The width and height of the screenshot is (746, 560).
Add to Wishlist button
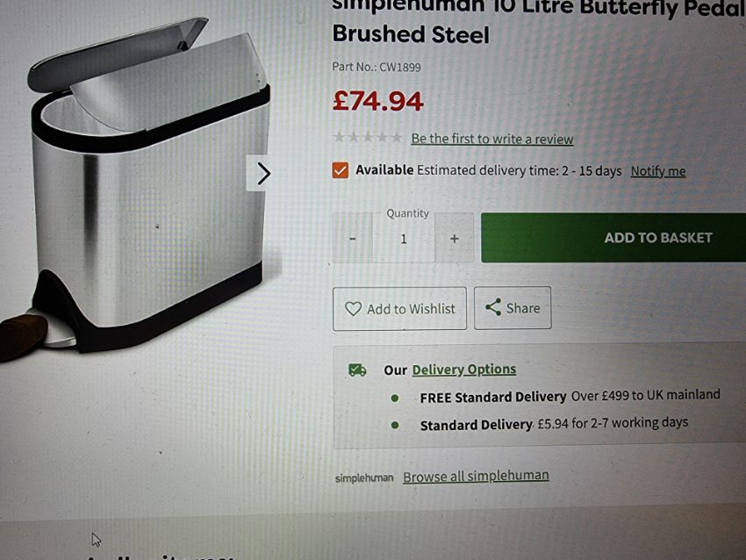(x=399, y=309)
